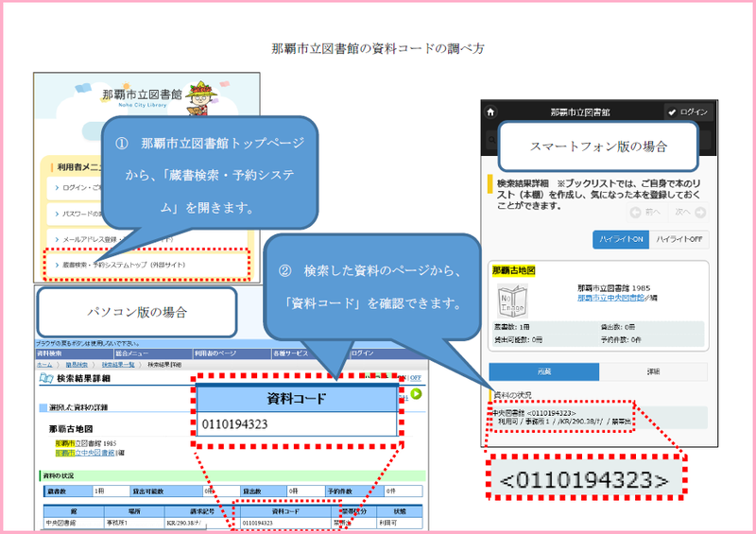Expand the メールアドレス登録 menu row chevron
The image size is (756, 534).
coord(57,240)
